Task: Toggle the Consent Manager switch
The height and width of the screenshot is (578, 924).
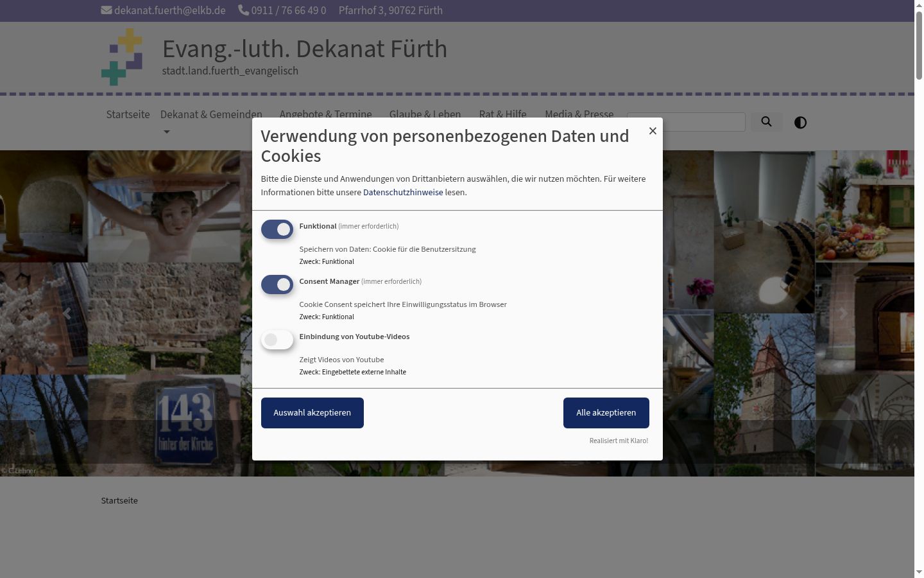Action: point(277,285)
